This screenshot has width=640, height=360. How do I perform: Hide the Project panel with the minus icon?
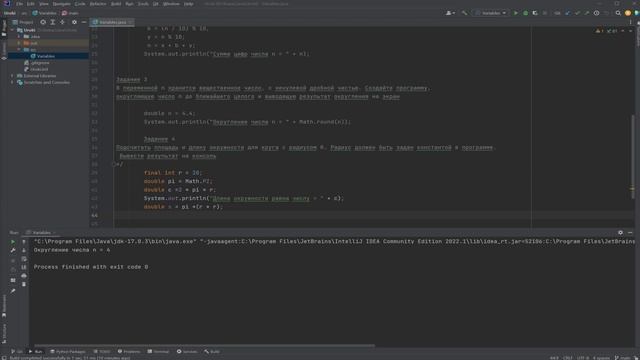click(84, 22)
